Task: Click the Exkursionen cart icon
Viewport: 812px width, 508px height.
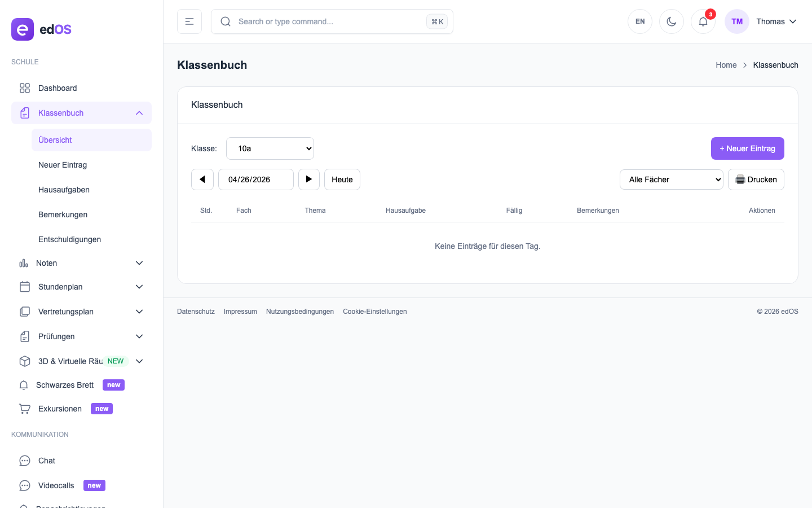Action: pos(25,409)
